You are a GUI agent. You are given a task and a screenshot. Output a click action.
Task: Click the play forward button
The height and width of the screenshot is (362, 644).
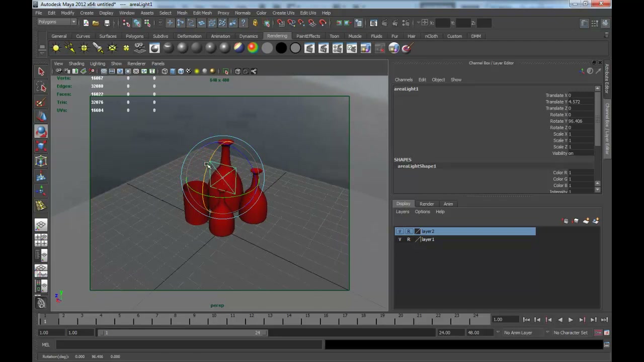[x=571, y=320]
